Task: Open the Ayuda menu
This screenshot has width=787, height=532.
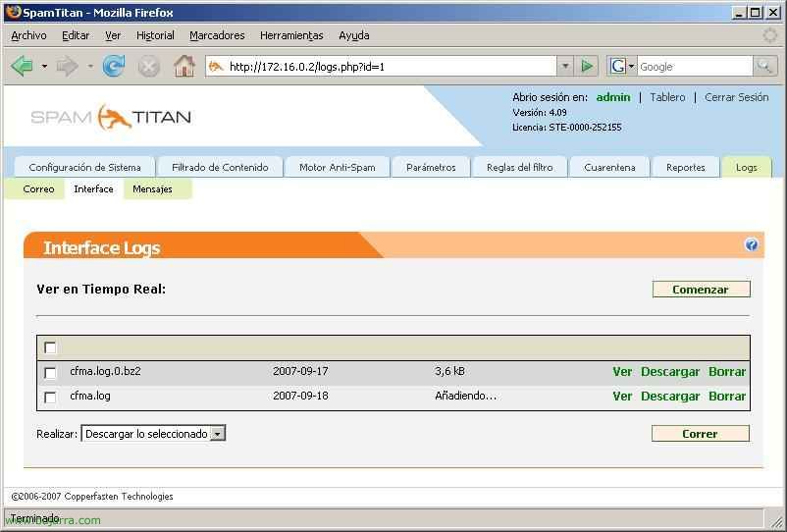Action: click(354, 35)
